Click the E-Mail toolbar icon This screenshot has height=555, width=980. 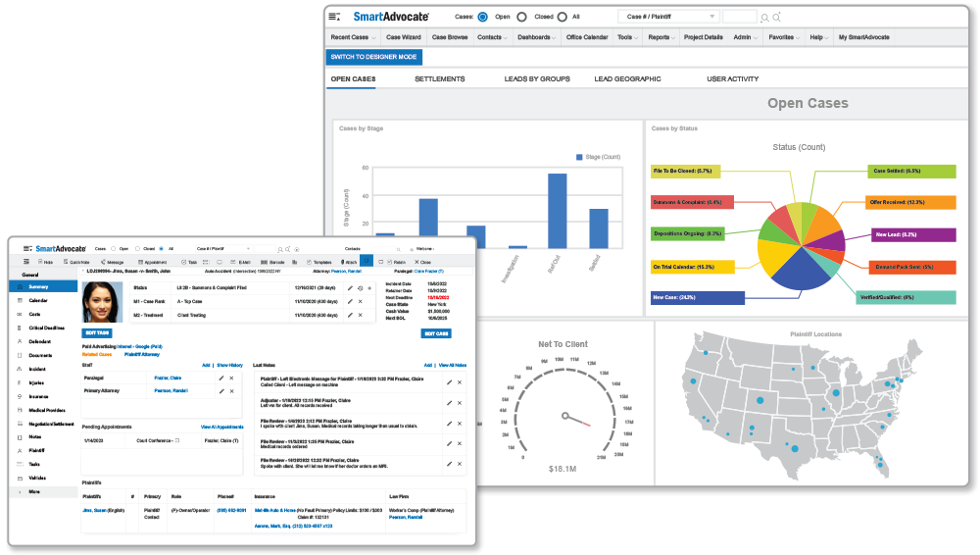233,262
